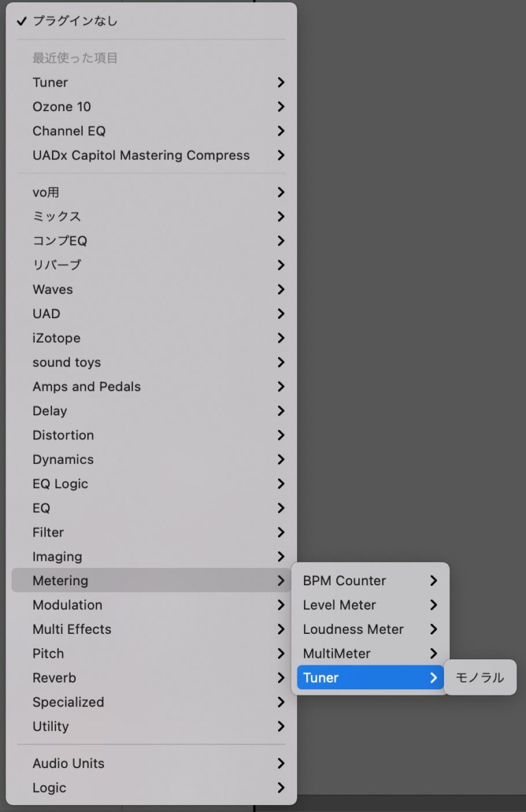Open the vo用 plugin folder
The width and height of the screenshot is (526, 812).
pyautogui.click(x=46, y=193)
